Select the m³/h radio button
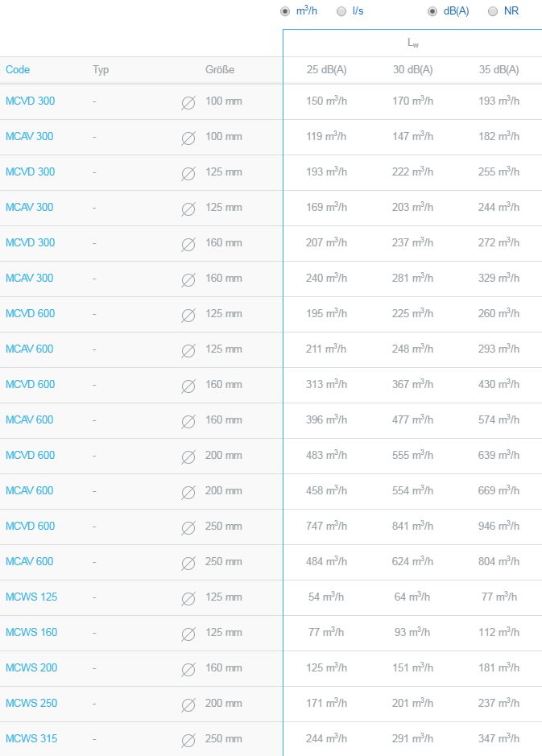 coord(285,11)
